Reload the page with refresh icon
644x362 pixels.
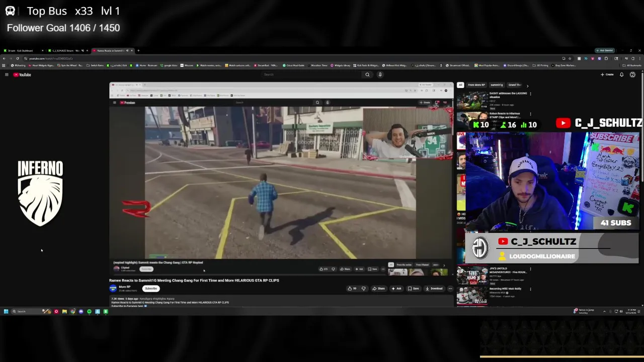coord(18,58)
